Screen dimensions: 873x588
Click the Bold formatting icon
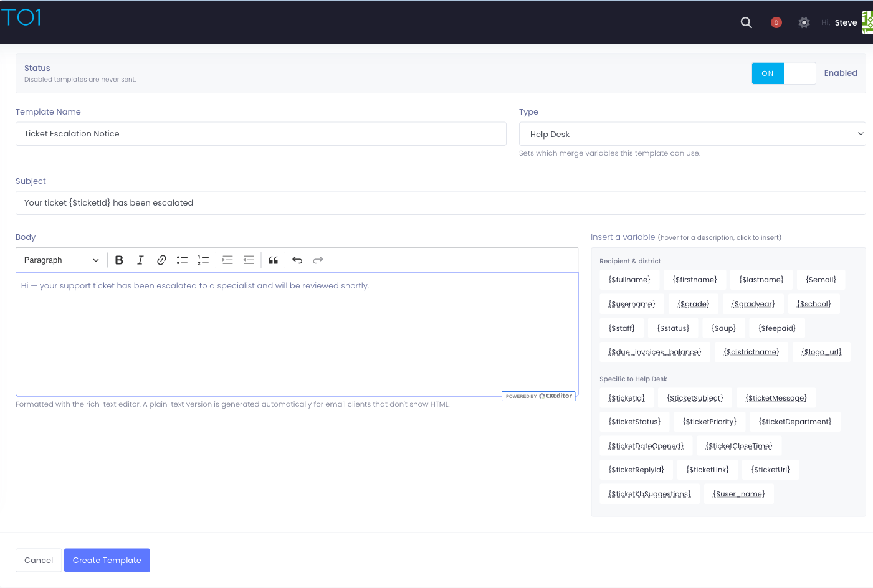[x=119, y=260]
